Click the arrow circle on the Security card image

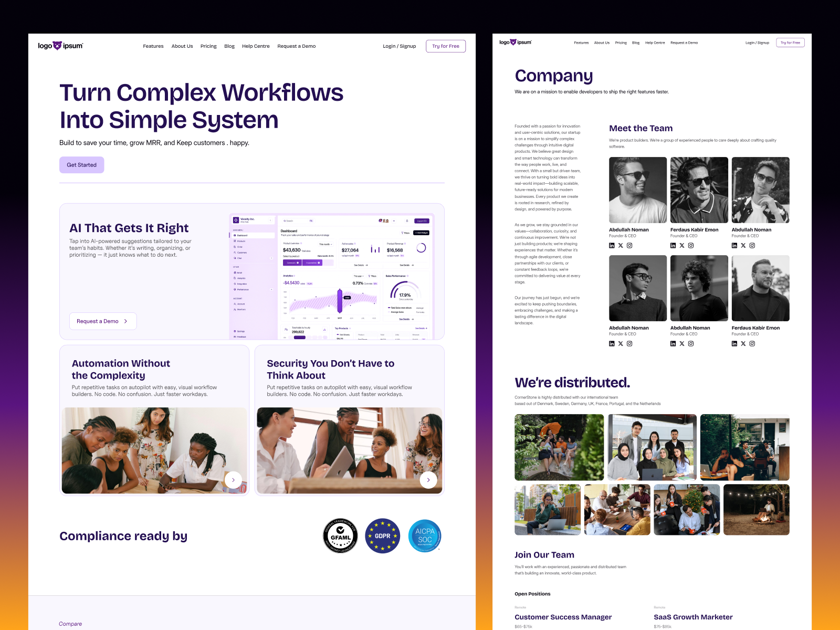click(428, 480)
